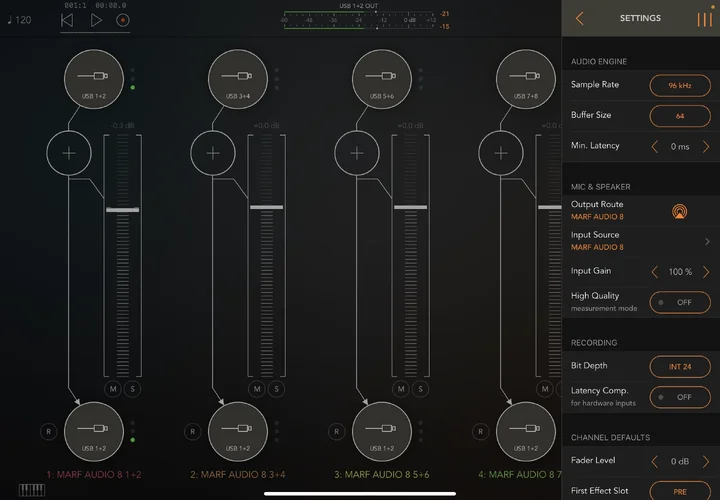
Task: Select the USB 1+2 output node of channel 1
Action: [x=94, y=432]
